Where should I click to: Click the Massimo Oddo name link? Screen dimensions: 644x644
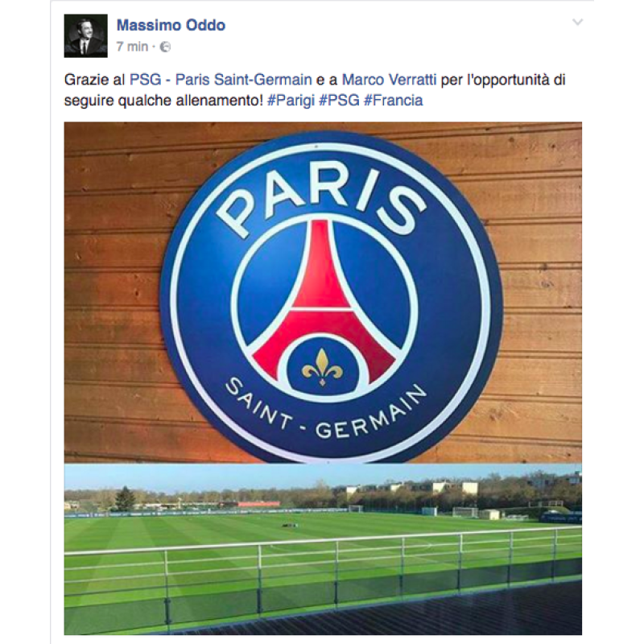(x=171, y=25)
